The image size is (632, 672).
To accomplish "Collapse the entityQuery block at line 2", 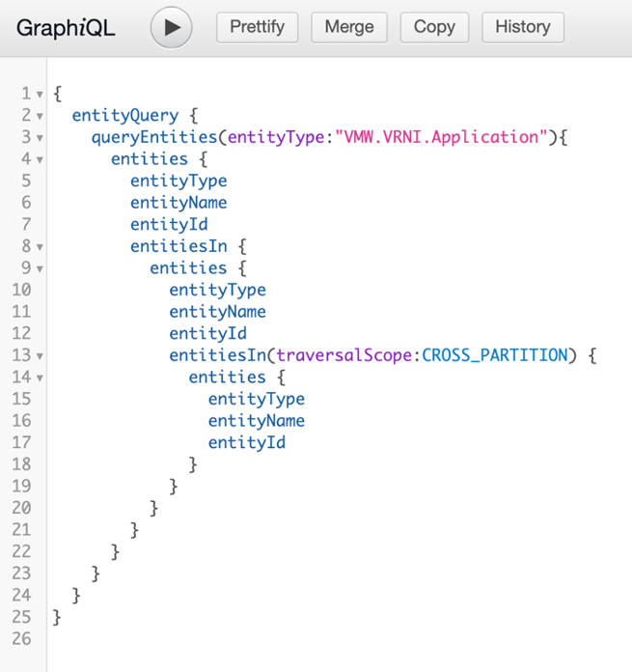I will (40, 116).
